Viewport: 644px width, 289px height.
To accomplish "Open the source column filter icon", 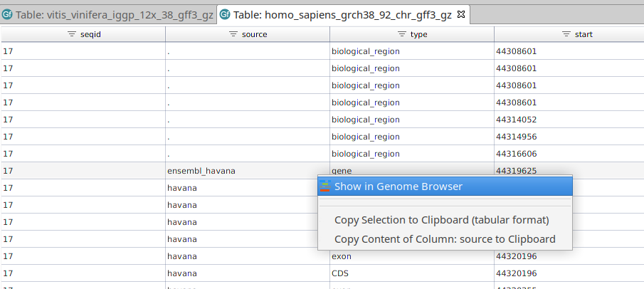I will tap(234, 34).
